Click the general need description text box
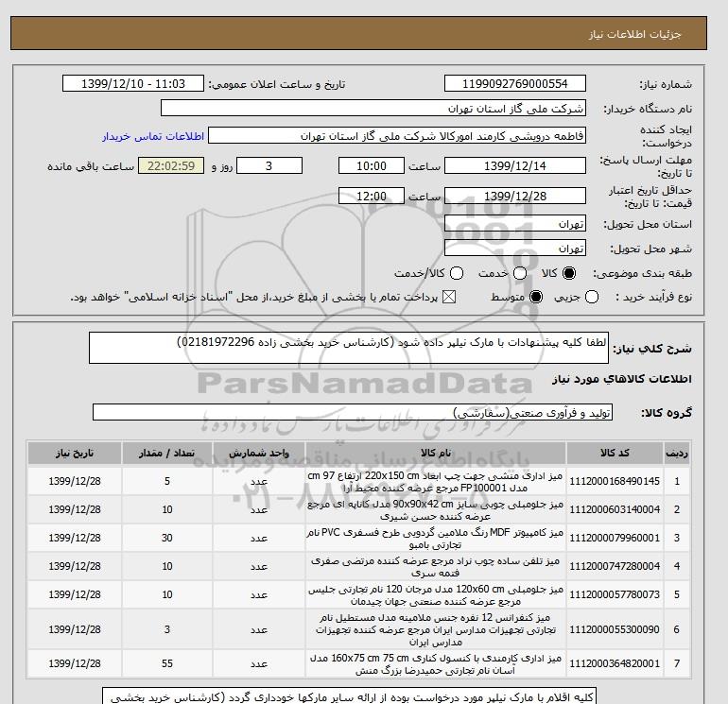This screenshot has height=704, width=728. (349, 348)
